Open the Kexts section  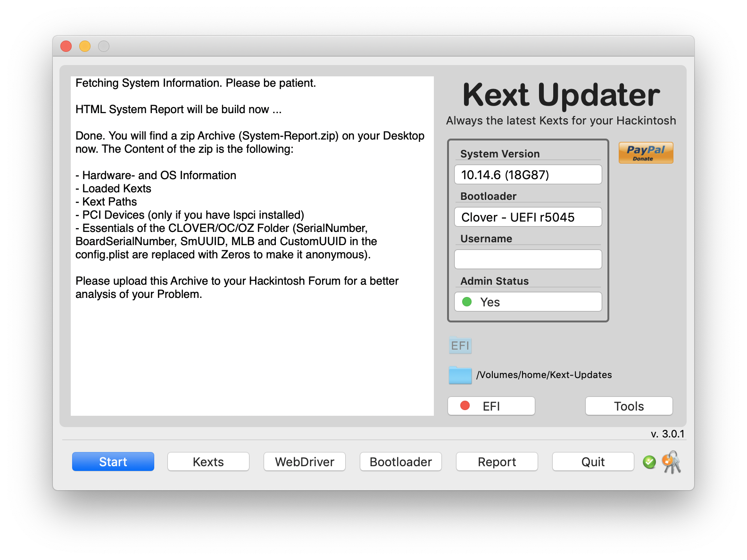pos(208,461)
